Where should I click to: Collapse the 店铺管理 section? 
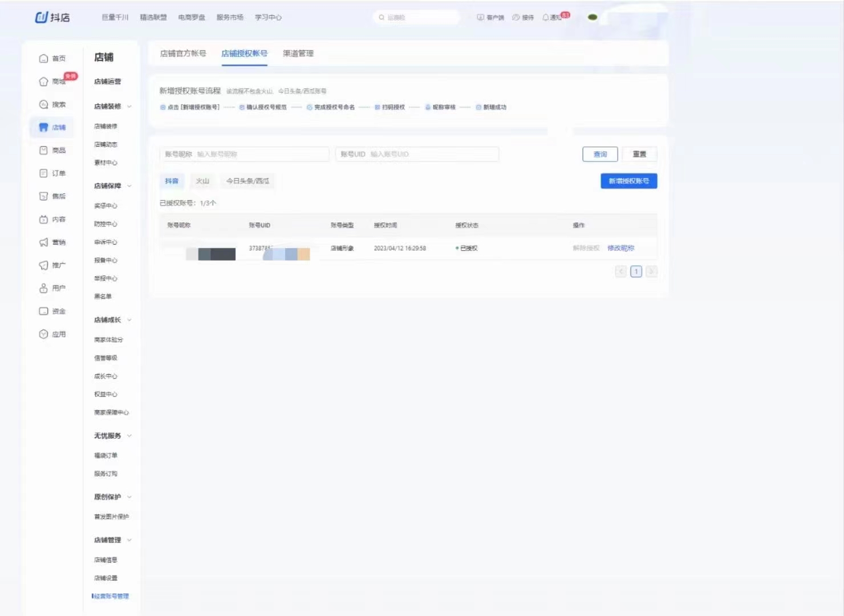[129, 540]
